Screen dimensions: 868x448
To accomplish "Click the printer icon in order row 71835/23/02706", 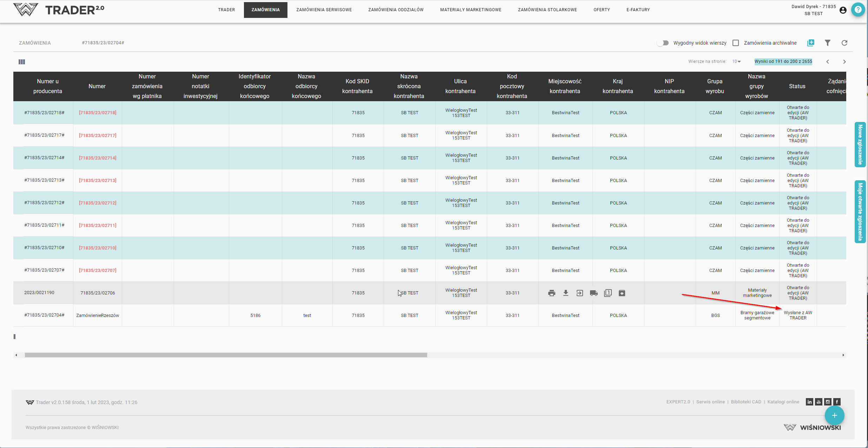I will coord(551,293).
